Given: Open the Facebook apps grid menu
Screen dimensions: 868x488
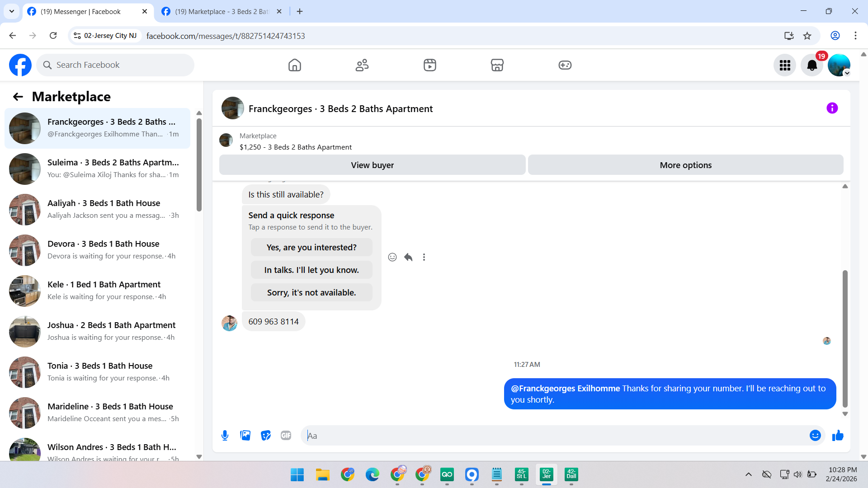Looking at the screenshot, I should (785, 66).
